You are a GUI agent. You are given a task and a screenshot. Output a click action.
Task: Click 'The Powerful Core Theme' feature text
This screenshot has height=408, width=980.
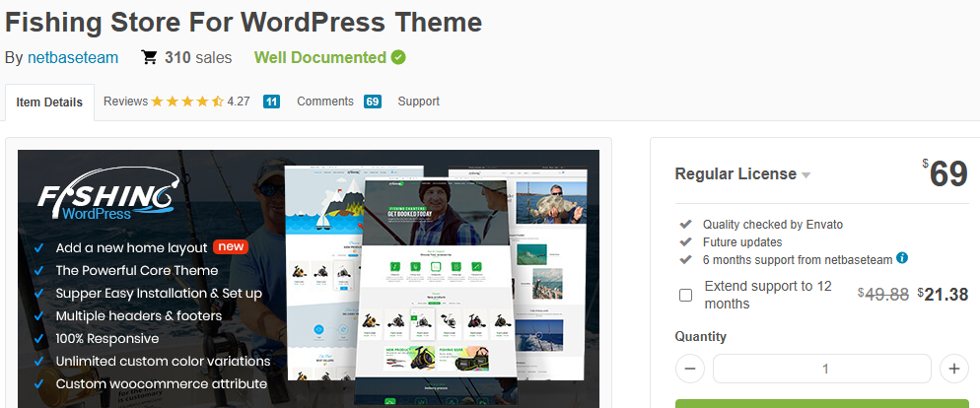coord(137,271)
